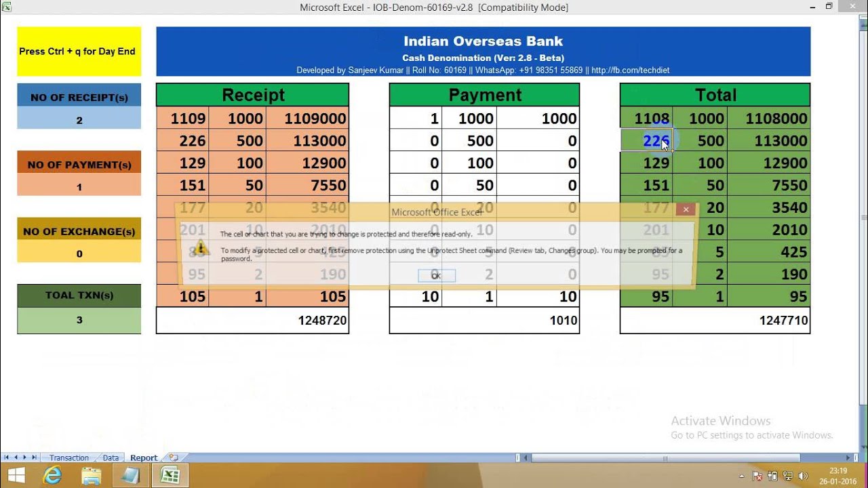Select Receipt grand total 1248720
868x488 pixels.
[252, 321]
